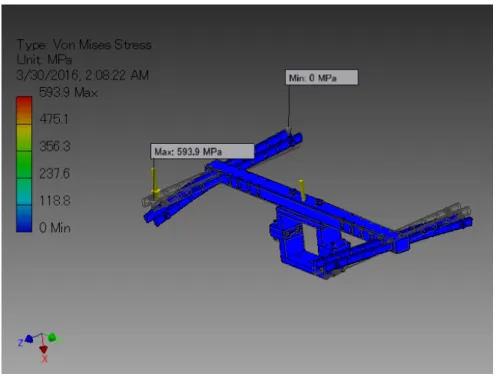Click the Min: 0 MPa probe label
499x377 pixels.
click(x=322, y=77)
